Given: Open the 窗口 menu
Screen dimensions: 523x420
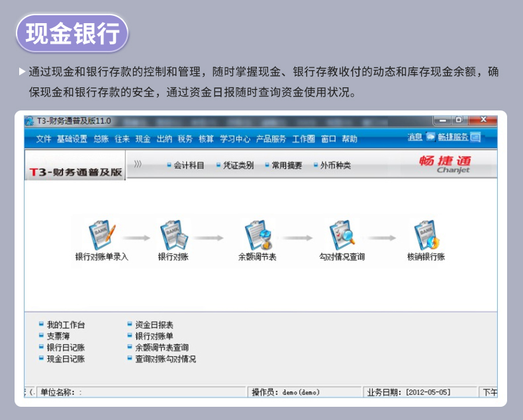Looking at the screenshot, I should [x=328, y=139].
